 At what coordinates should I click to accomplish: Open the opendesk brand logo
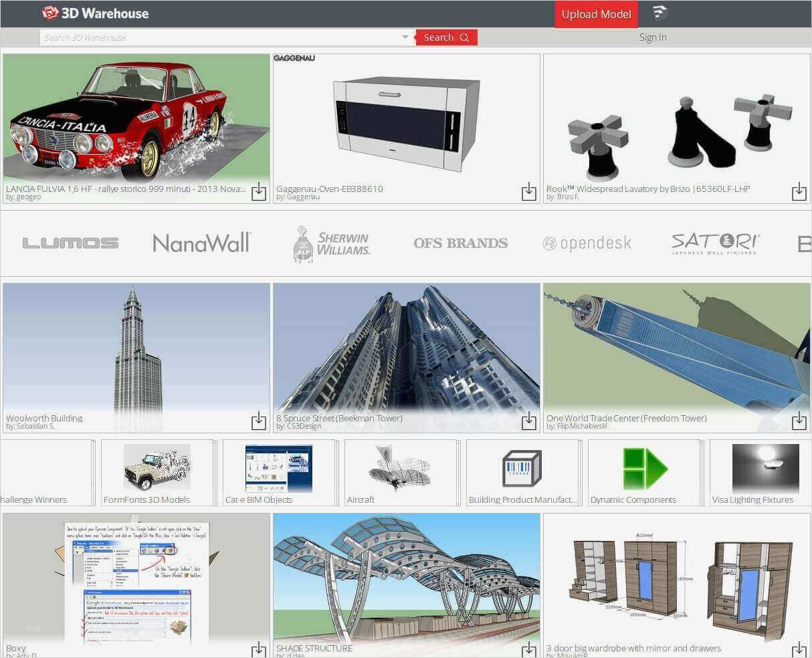[x=587, y=243]
